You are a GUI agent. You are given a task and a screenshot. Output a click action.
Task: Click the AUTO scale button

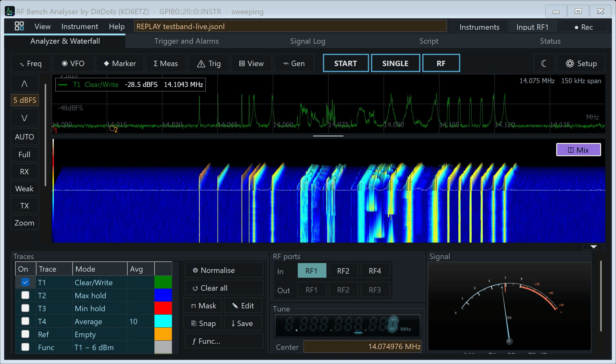point(25,137)
